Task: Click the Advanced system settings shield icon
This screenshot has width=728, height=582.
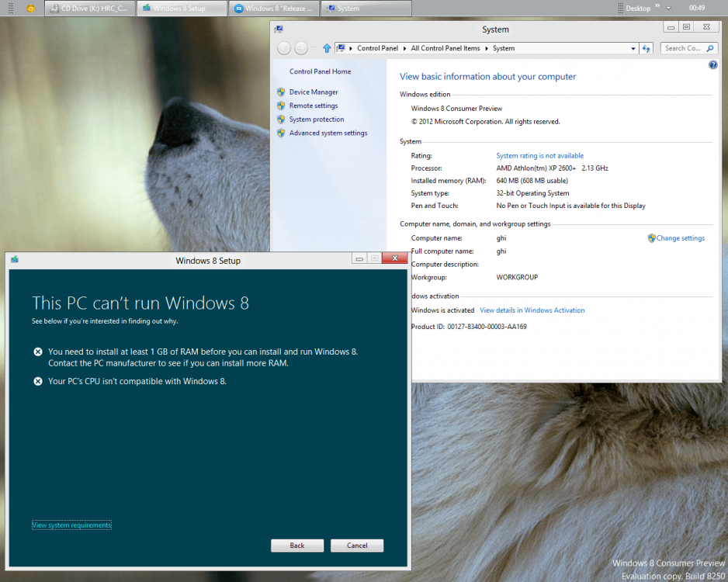Action: click(x=281, y=133)
